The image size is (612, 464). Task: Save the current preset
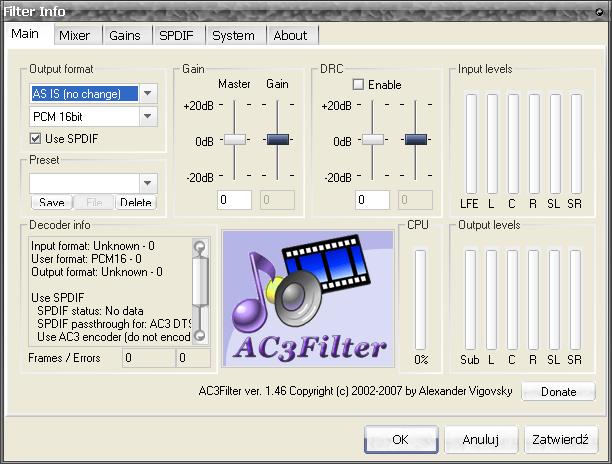pos(52,202)
